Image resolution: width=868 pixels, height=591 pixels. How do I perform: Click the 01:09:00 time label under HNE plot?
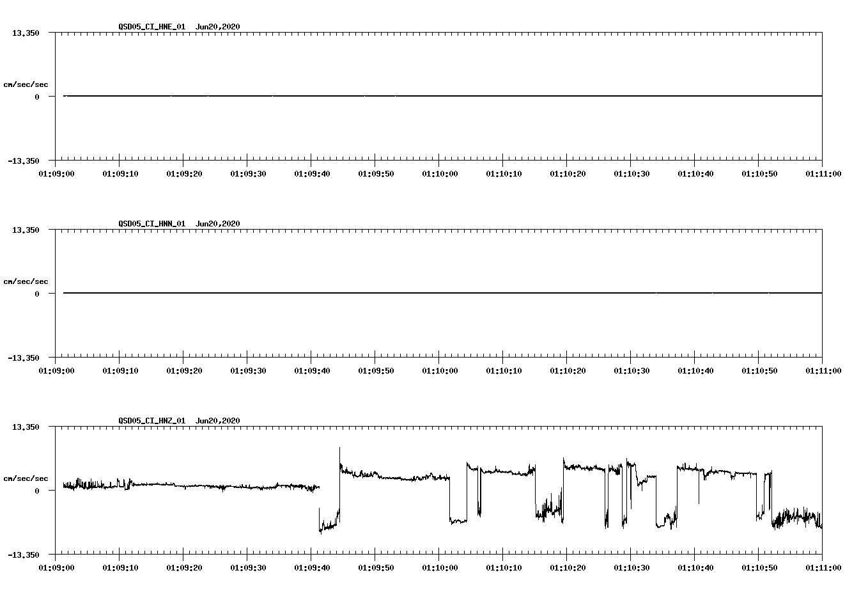(56, 173)
